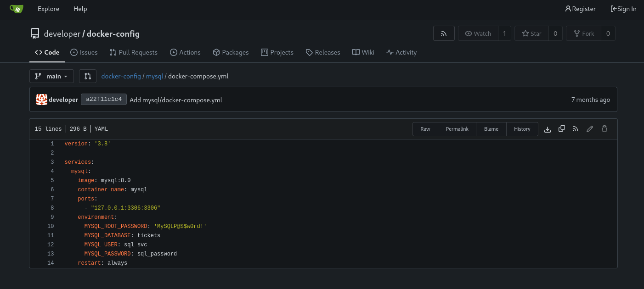
Task: Star this repository
Action: point(531,33)
